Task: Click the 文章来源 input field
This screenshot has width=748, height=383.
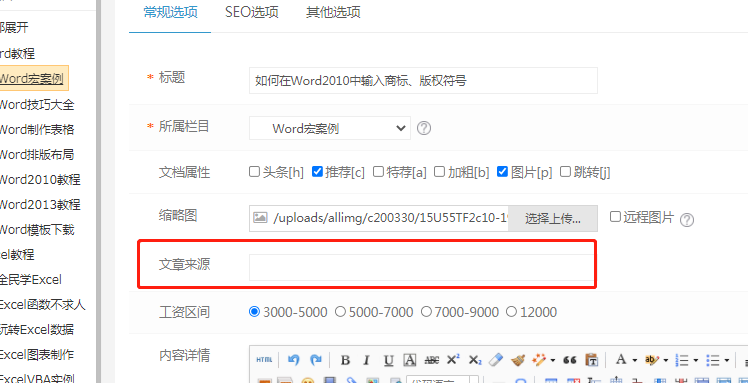Action: (422, 267)
